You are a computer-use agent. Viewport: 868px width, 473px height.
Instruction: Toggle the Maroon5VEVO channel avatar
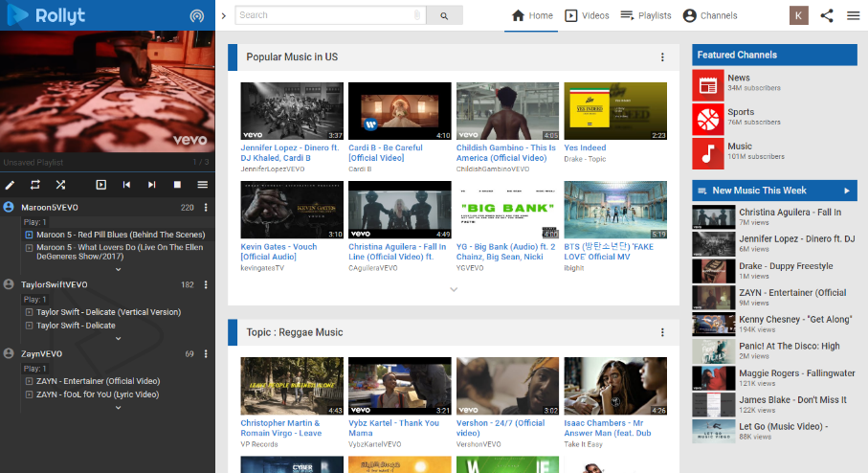(10, 207)
